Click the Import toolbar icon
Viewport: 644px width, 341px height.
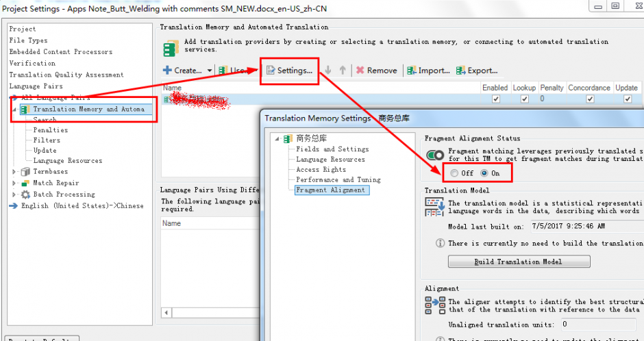point(412,71)
